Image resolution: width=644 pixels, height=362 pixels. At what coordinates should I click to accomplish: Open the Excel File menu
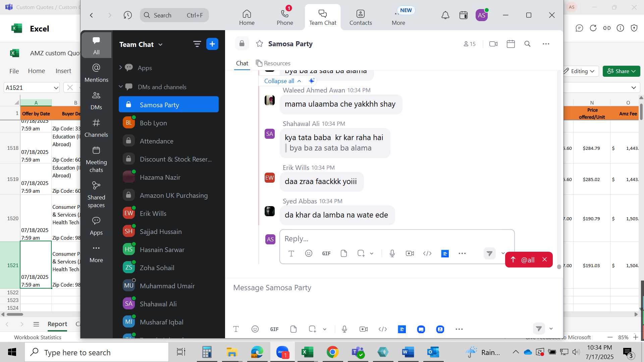tap(14, 71)
